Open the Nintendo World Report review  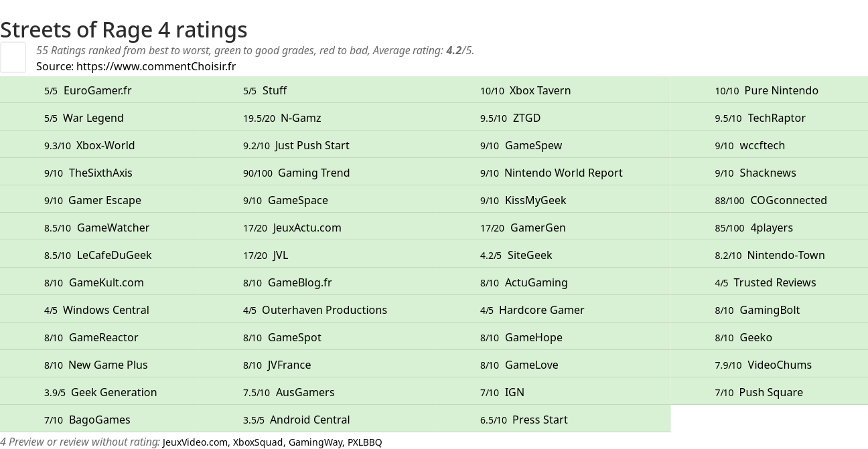[563, 173]
